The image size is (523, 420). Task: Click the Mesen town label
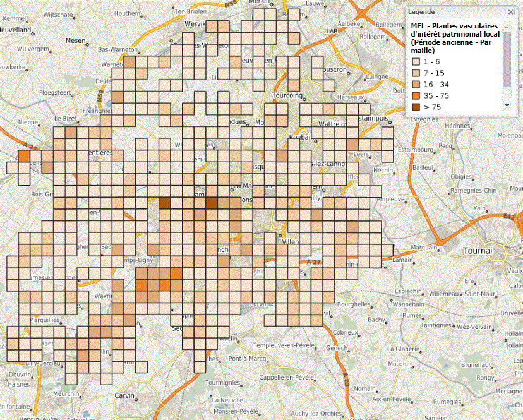(x=75, y=40)
